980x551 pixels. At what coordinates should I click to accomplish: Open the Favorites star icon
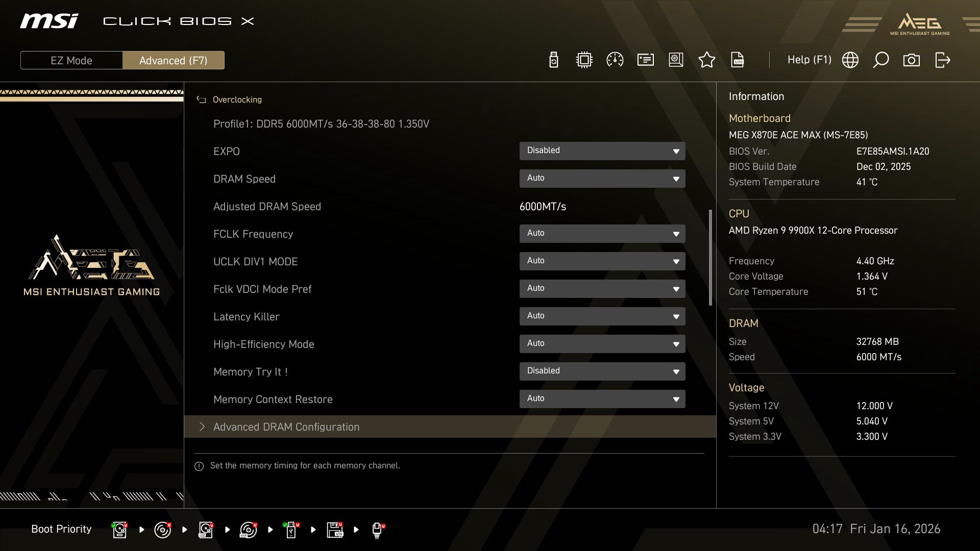pos(706,60)
